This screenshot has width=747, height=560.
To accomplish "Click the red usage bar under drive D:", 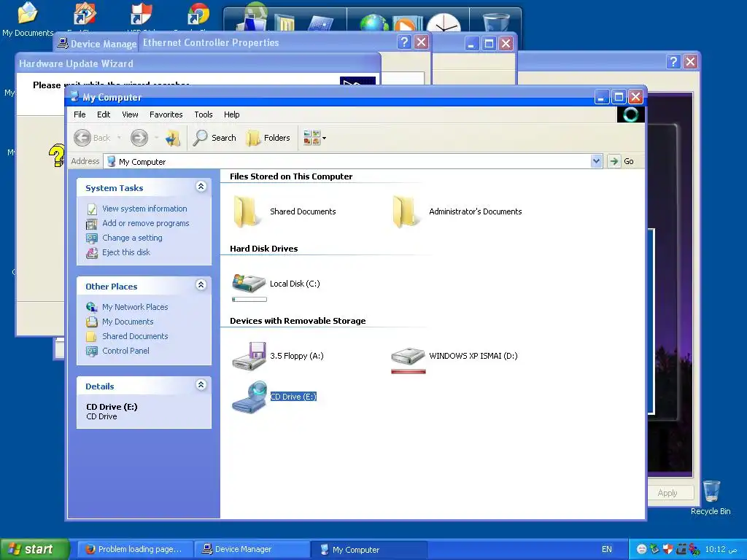I will [409, 371].
